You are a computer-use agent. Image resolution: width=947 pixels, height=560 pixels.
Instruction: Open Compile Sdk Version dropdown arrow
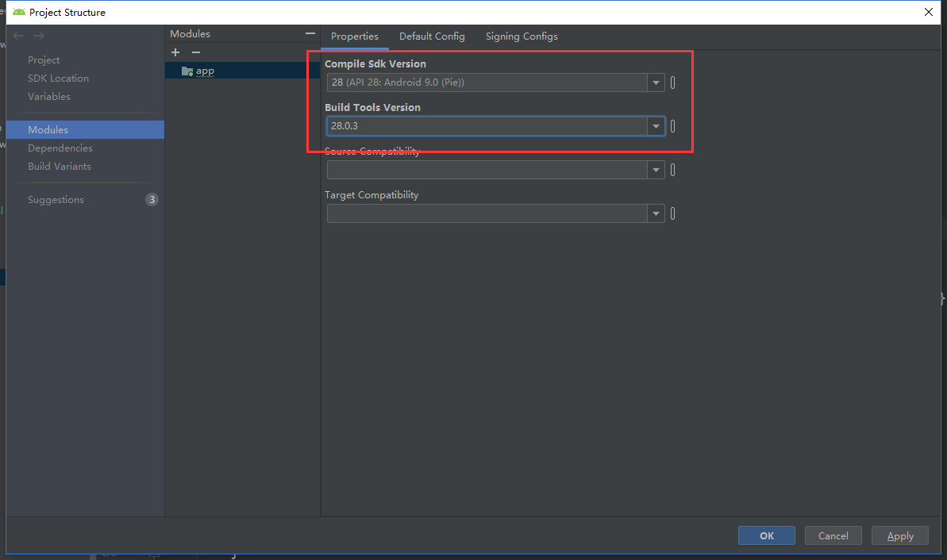tap(656, 82)
